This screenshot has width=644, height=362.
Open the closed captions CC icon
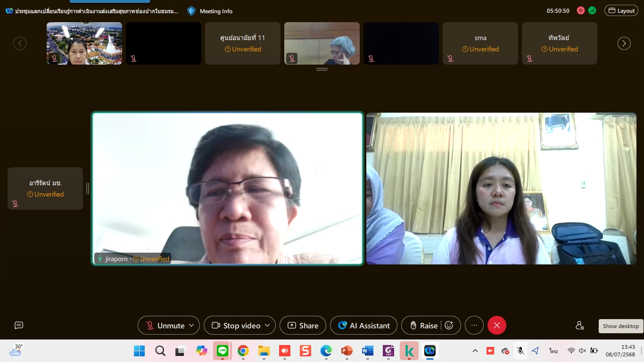click(x=19, y=325)
